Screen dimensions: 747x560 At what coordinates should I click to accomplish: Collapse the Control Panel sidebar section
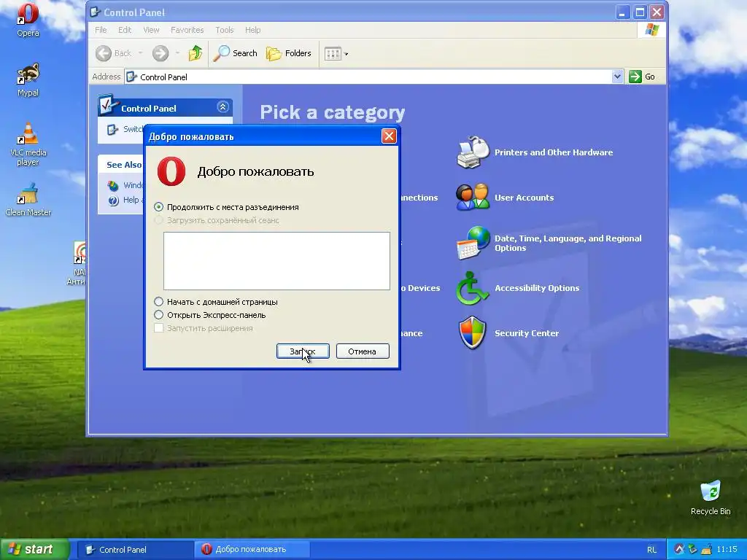tap(222, 107)
